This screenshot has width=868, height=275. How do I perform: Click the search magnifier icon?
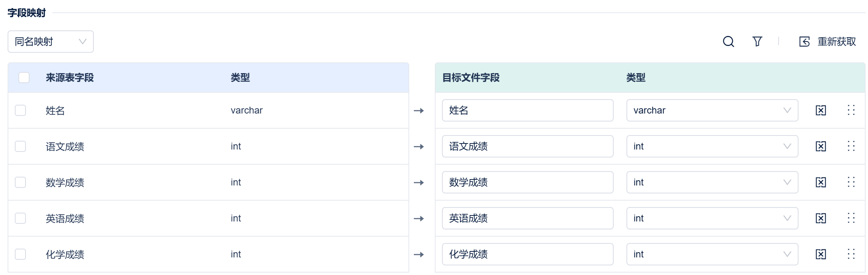click(x=728, y=42)
